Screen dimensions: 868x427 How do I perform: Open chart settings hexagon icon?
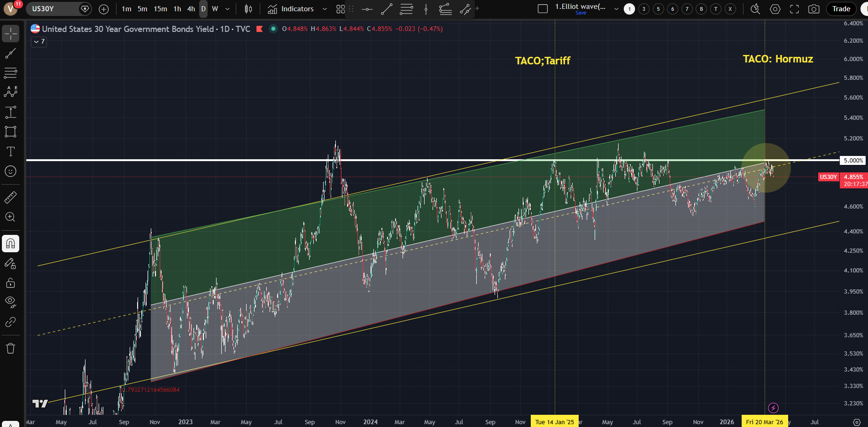pyautogui.click(x=775, y=9)
